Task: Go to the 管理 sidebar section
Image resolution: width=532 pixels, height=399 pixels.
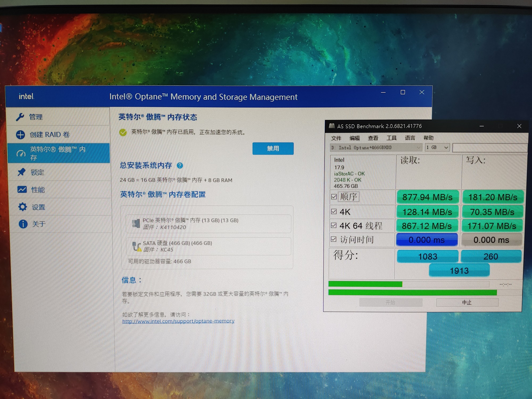Action: click(x=58, y=117)
